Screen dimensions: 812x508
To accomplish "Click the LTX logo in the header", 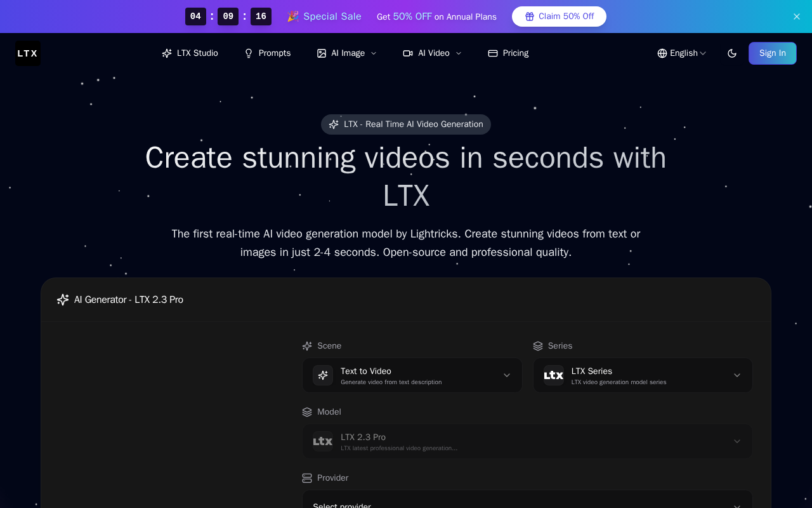I will (28, 53).
